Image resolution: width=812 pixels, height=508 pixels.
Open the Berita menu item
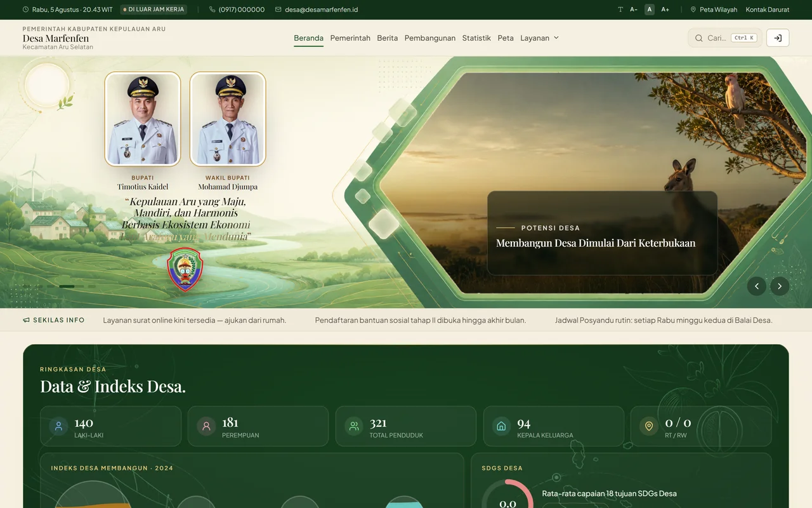388,38
